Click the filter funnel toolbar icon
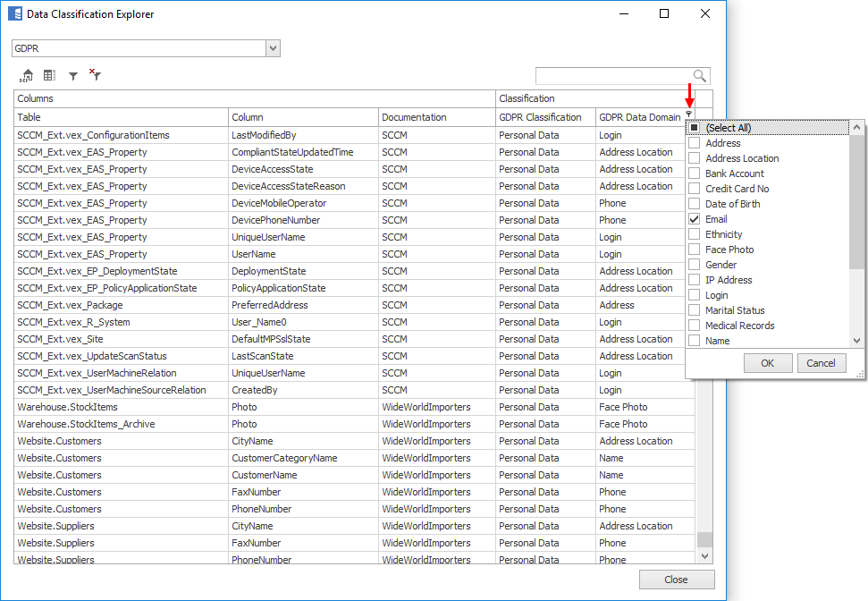868x601 pixels. (x=73, y=77)
